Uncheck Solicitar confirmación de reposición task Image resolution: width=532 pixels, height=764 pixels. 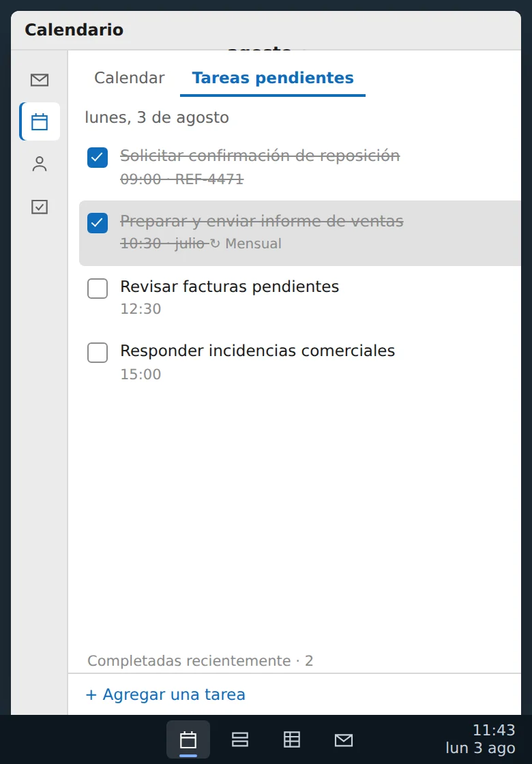(98, 158)
